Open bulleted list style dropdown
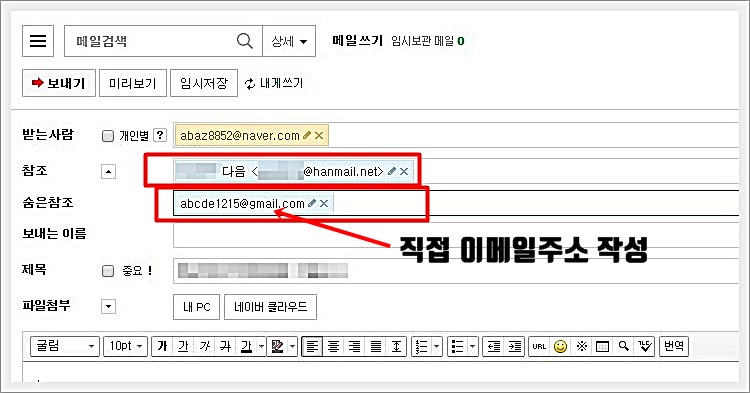This screenshot has height=393, width=750. pyautogui.click(x=473, y=346)
